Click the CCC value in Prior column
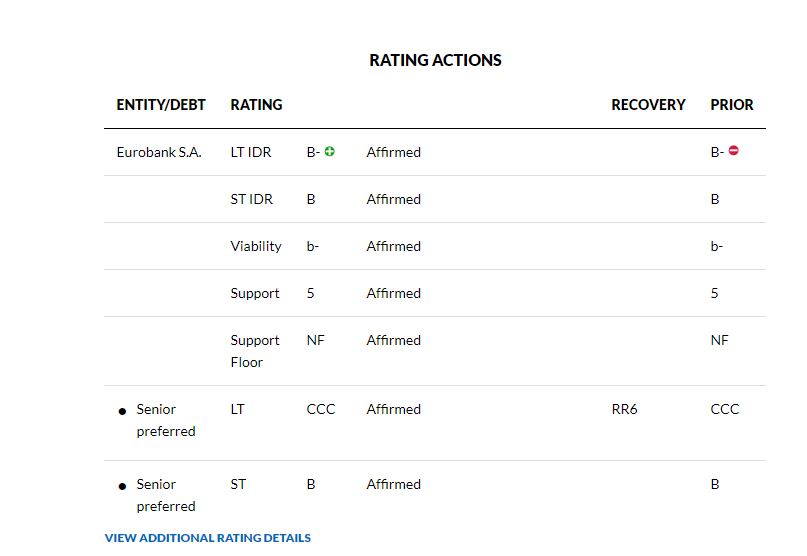 click(x=725, y=409)
